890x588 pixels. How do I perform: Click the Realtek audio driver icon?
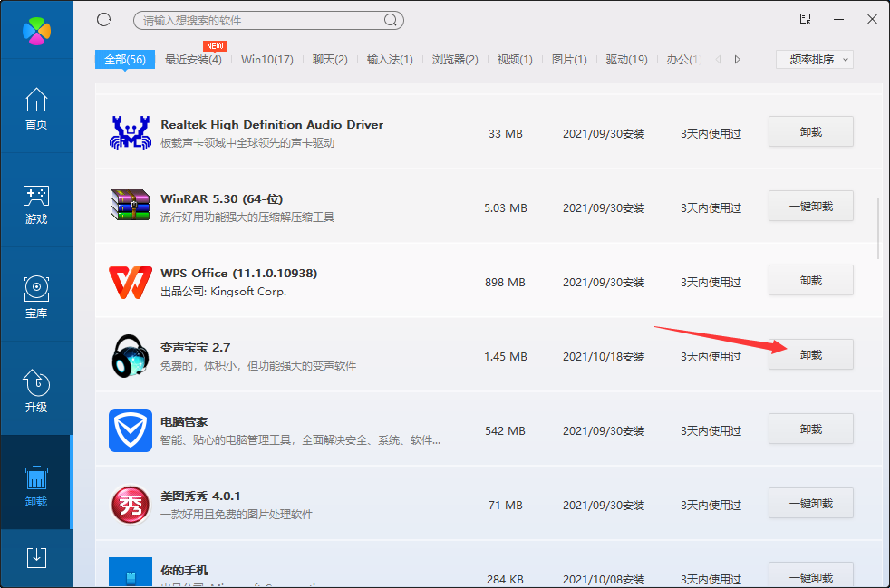point(131,133)
